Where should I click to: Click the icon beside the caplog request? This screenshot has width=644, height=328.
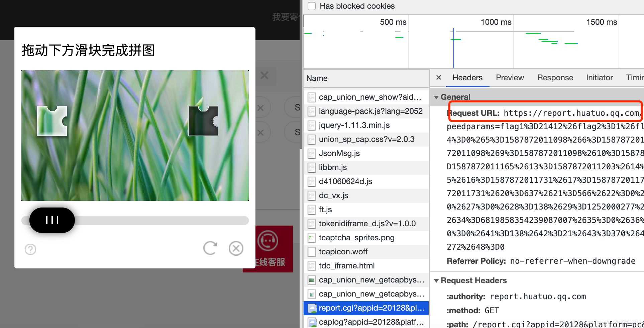point(312,322)
